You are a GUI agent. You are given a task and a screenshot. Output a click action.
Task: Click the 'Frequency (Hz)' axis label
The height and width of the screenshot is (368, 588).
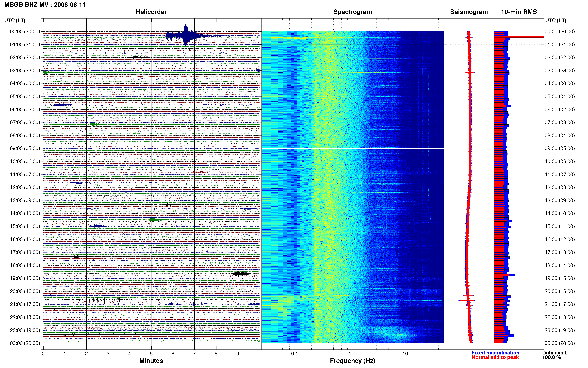pos(352,361)
